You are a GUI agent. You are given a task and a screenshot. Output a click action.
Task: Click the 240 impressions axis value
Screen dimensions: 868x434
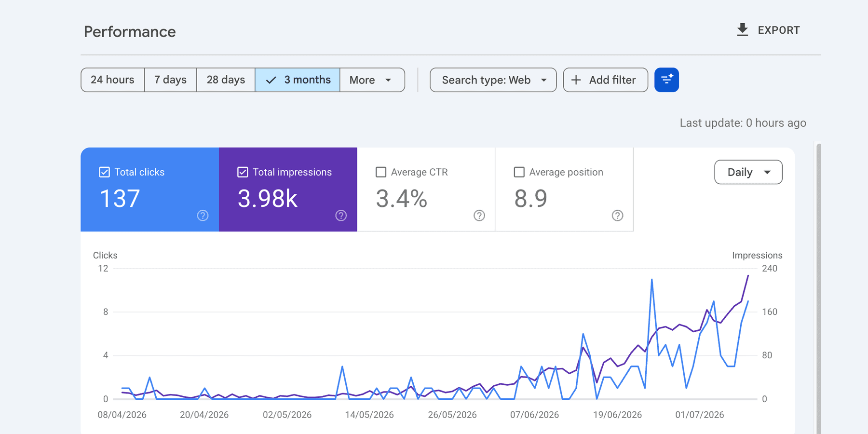[770, 269]
